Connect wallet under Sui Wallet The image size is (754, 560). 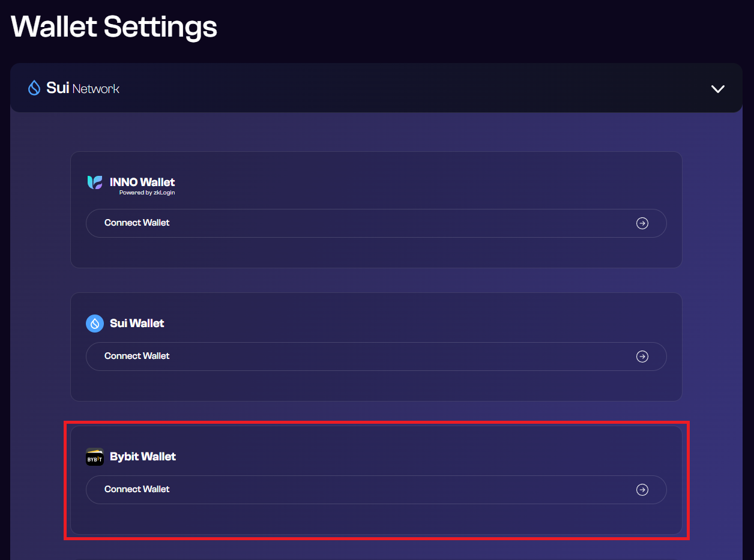376,357
